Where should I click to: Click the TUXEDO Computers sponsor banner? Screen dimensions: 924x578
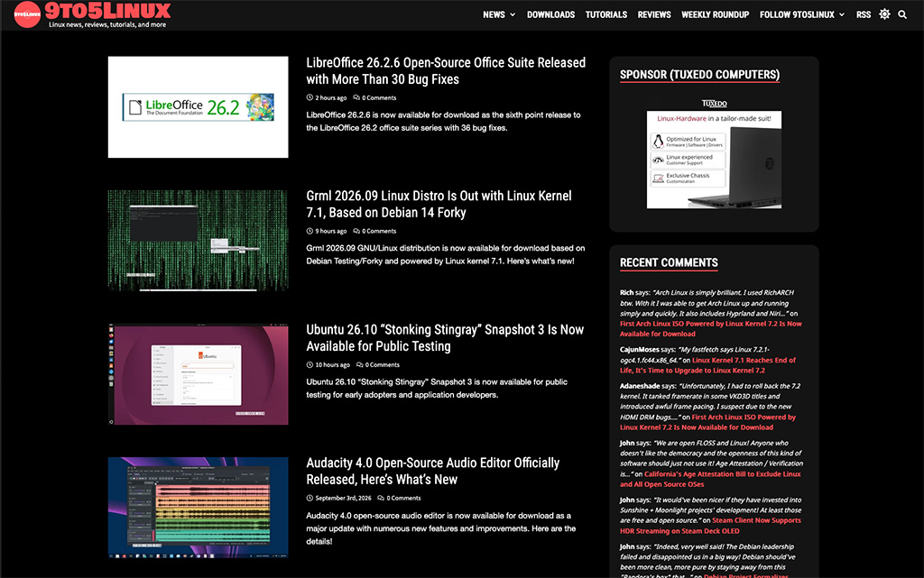coord(715,160)
